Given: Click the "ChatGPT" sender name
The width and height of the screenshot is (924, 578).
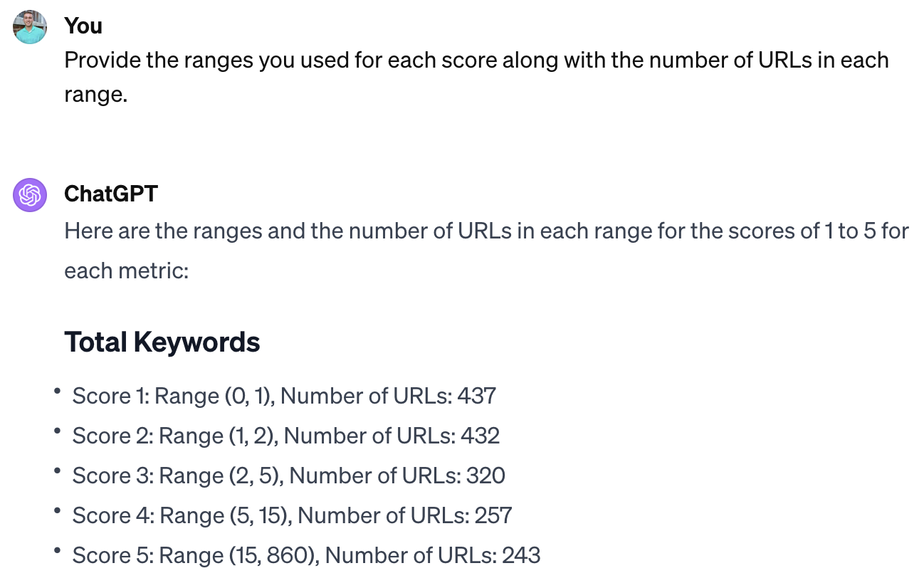Looking at the screenshot, I should coord(110,194).
